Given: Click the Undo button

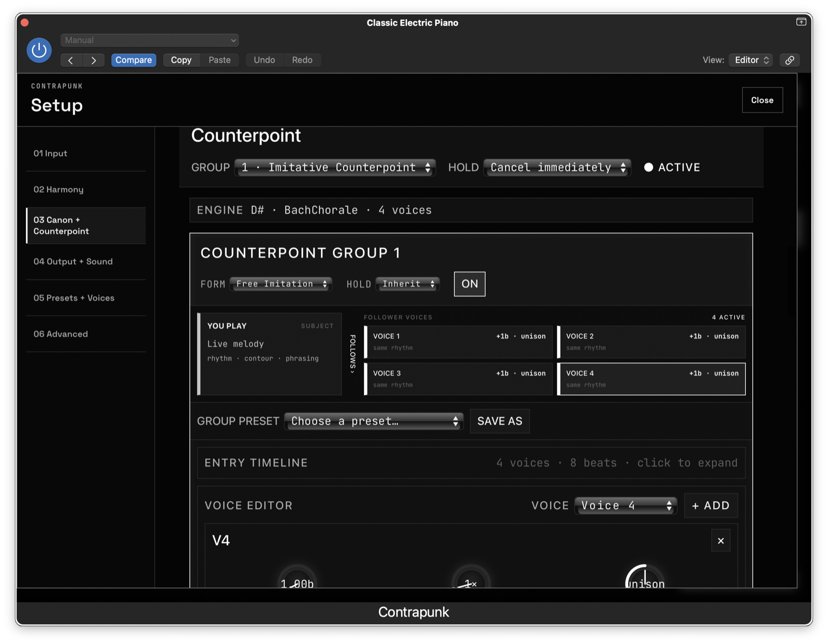Looking at the screenshot, I should click(x=264, y=60).
